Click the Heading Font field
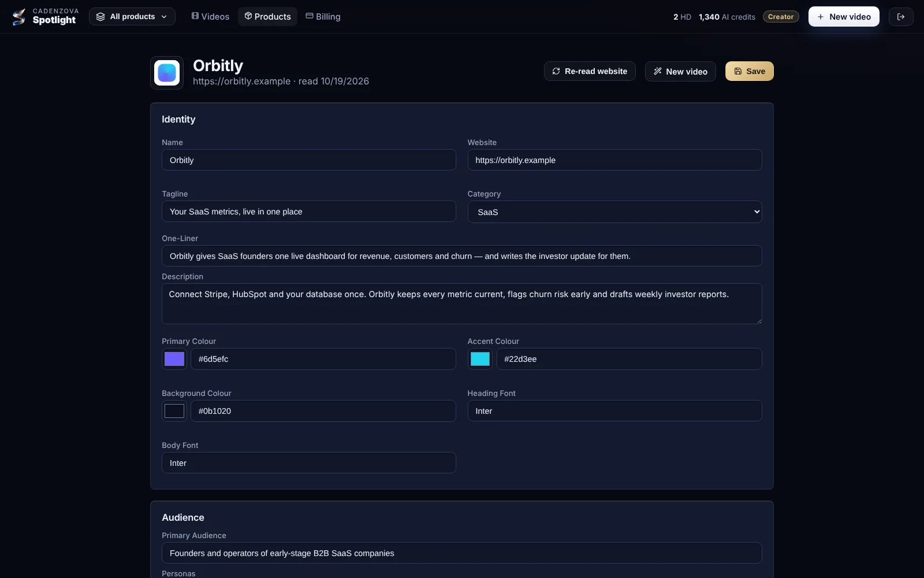The width and height of the screenshot is (924, 578). [x=614, y=411]
